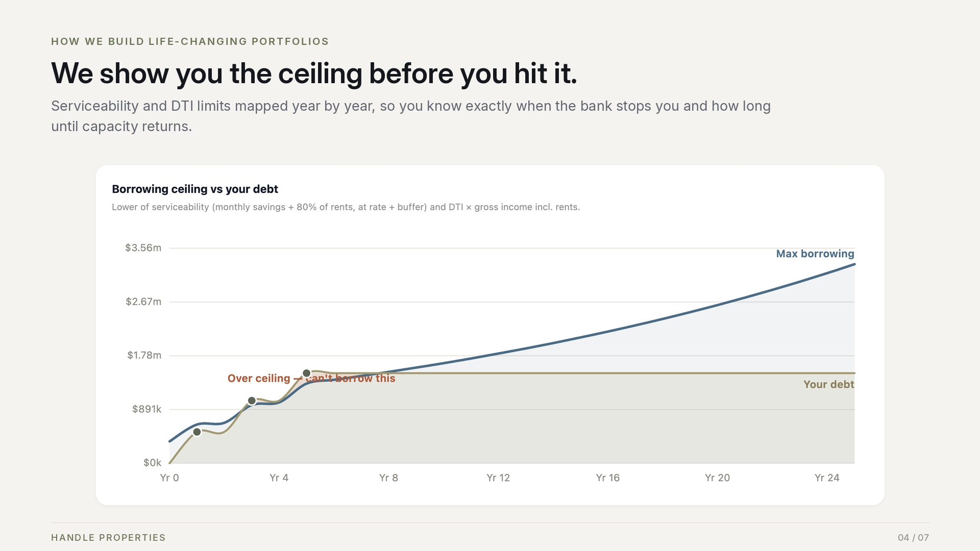Click the '04 / 07' page indicator
This screenshot has height=551, width=980.
point(913,538)
